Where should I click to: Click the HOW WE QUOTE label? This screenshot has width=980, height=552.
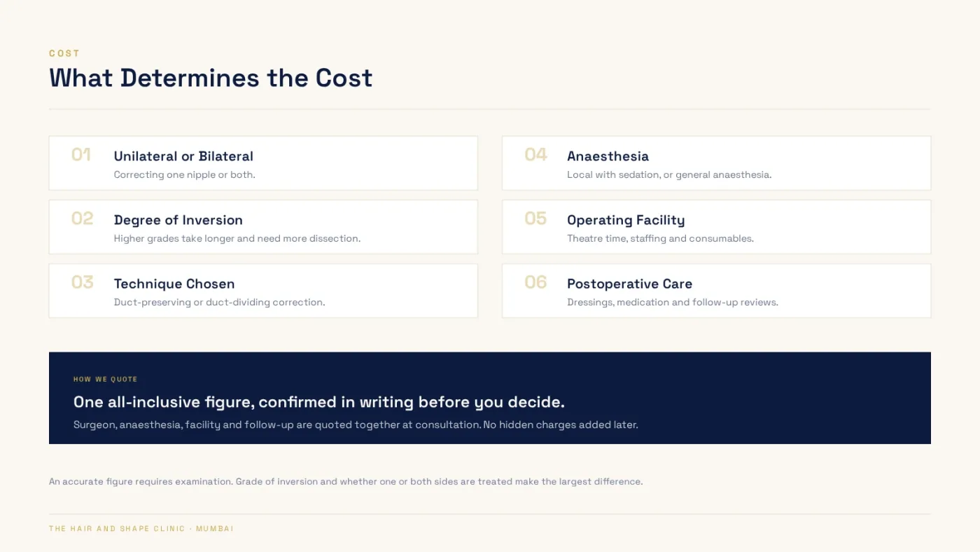pyautogui.click(x=106, y=380)
